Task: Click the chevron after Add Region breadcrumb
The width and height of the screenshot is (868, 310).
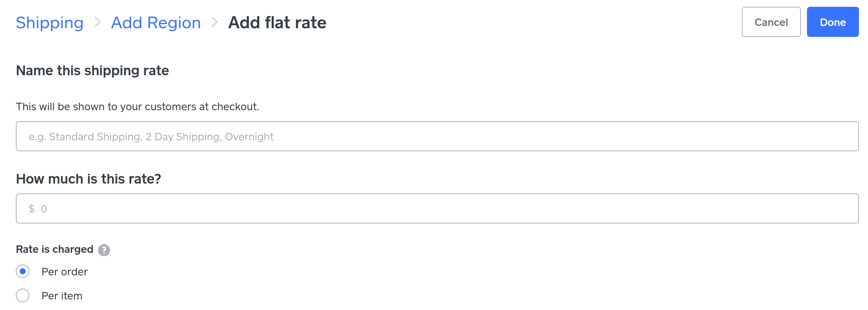Action: click(x=215, y=22)
